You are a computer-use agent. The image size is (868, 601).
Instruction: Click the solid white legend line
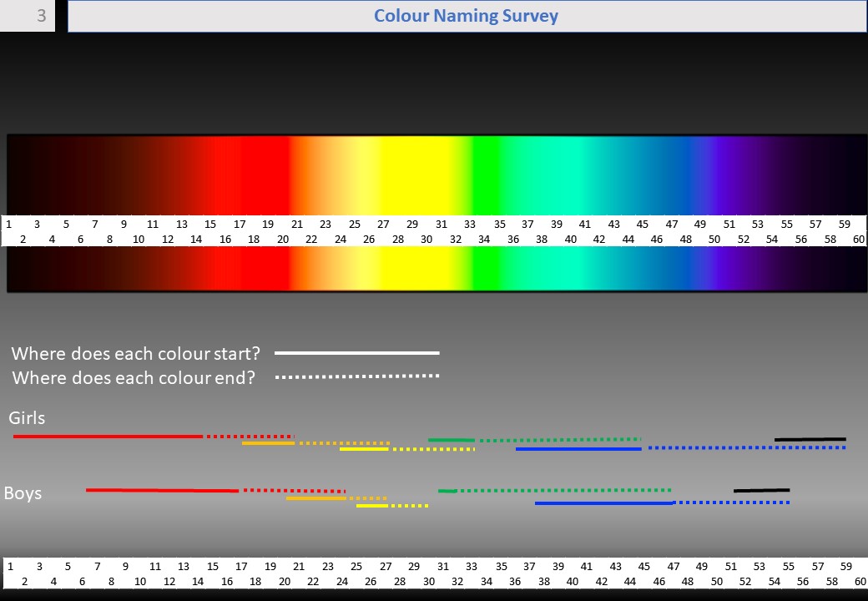pyautogui.click(x=356, y=353)
